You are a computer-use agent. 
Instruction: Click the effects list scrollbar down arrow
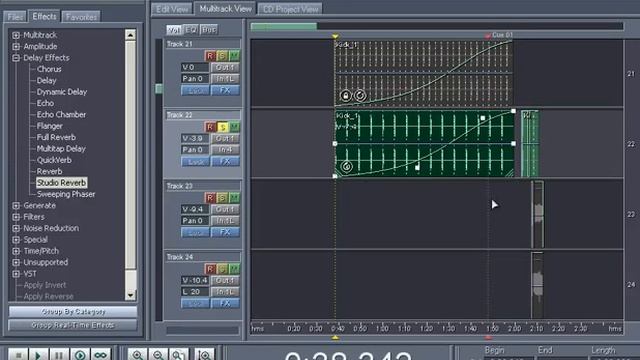pyautogui.click(x=130, y=295)
